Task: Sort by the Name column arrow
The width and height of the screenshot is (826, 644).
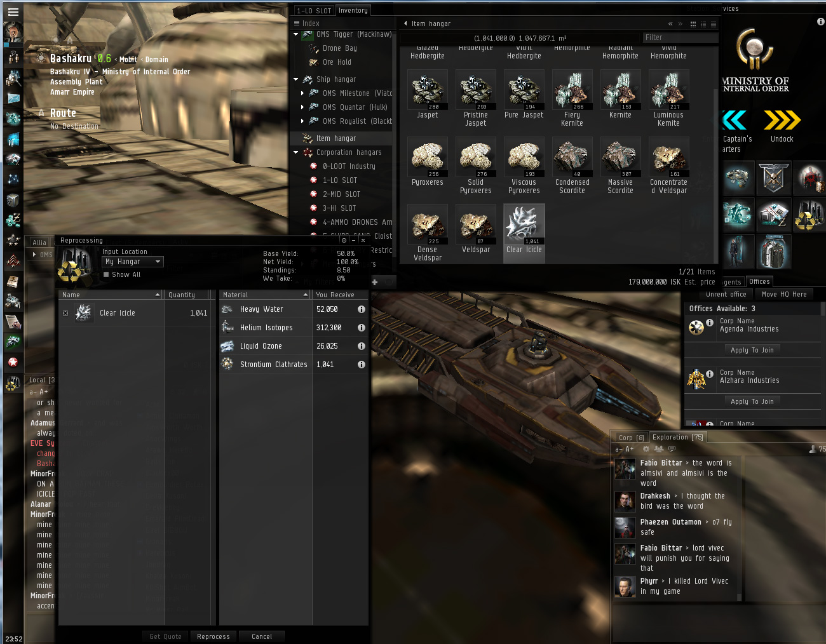Action: pos(158,295)
